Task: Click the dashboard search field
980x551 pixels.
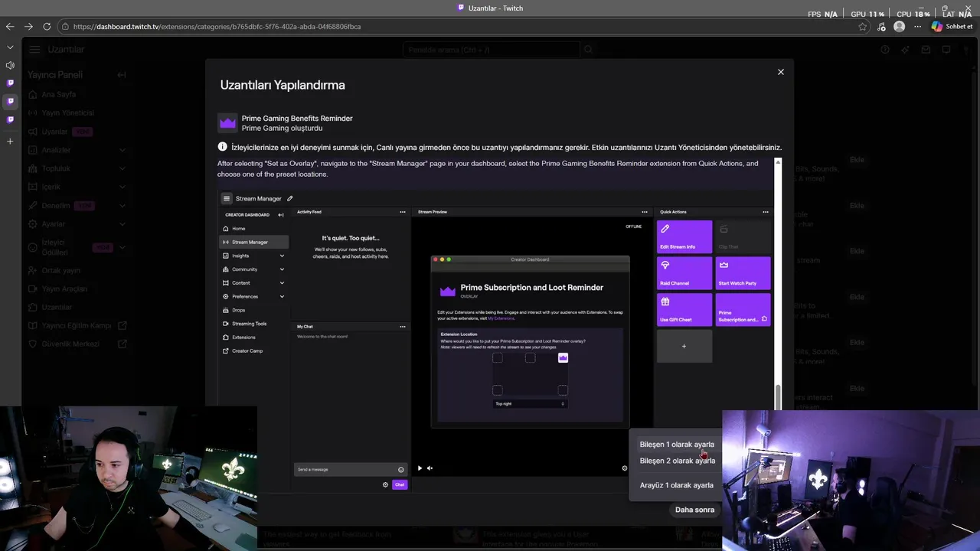Action: pos(491,50)
